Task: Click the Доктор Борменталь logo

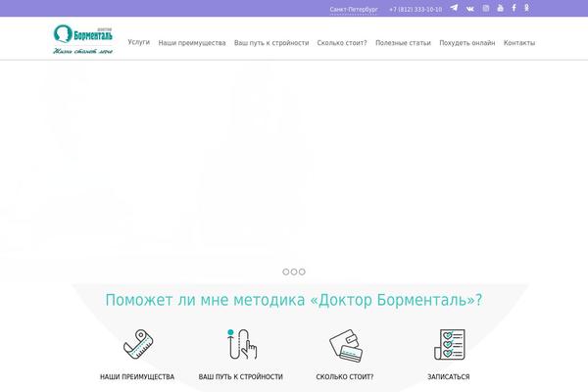Action: 83,39
